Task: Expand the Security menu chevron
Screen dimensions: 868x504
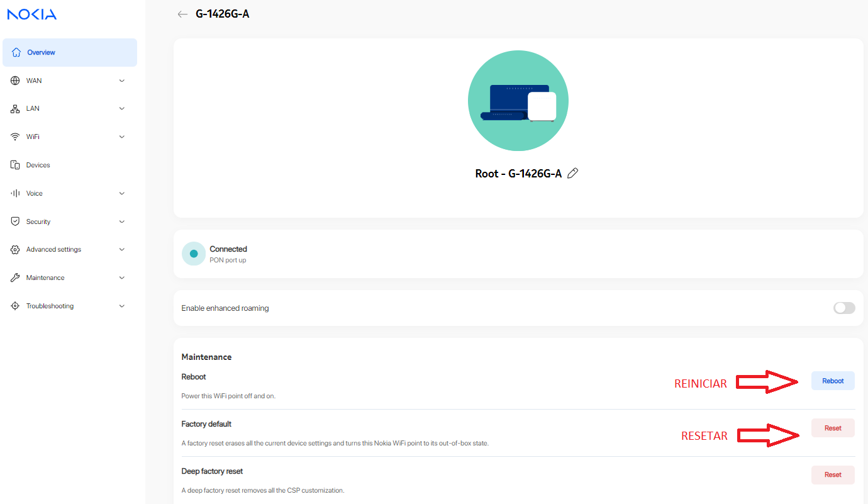Action: tap(122, 221)
